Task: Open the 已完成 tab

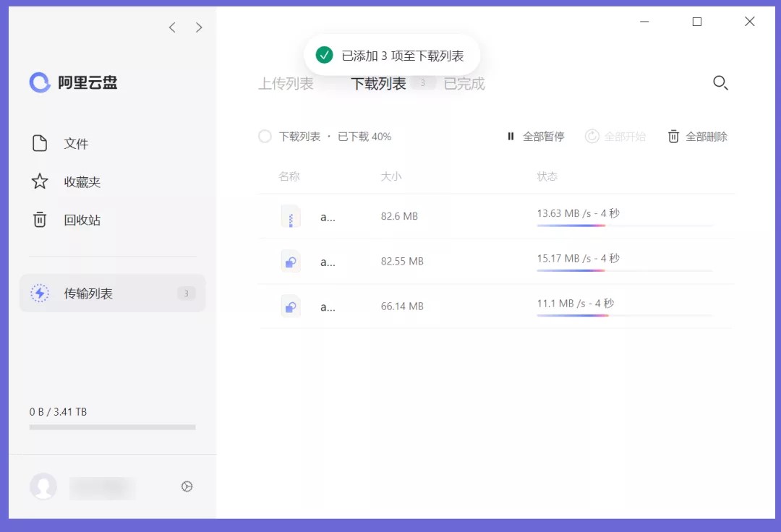Action: [x=463, y=83]
